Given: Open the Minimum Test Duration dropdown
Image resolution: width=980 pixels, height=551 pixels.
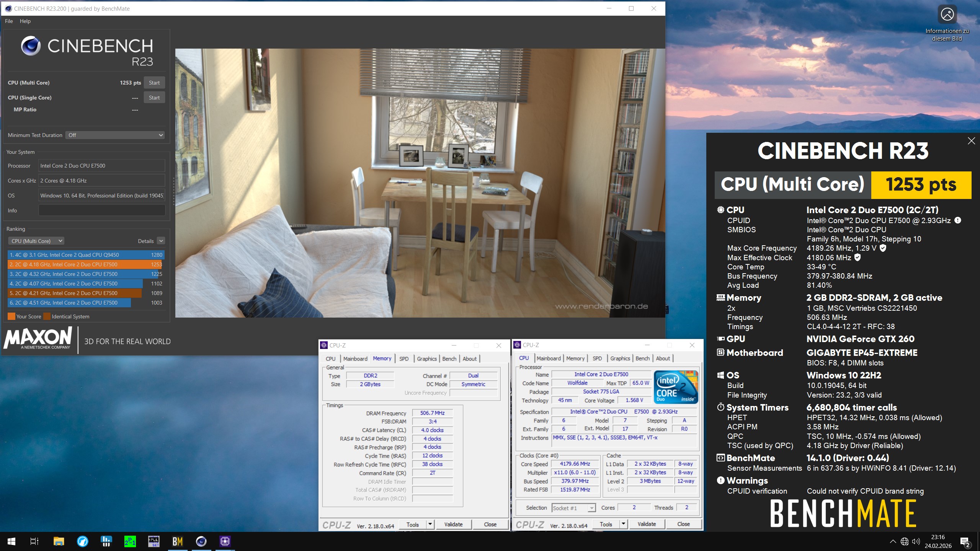Looking at the screenshot, I should coord(115,135).
